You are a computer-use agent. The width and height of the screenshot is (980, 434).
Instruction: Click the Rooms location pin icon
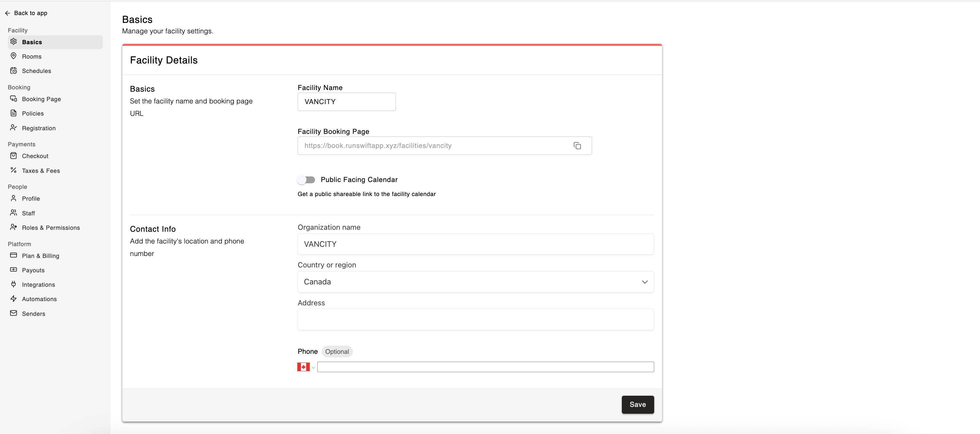13,56
